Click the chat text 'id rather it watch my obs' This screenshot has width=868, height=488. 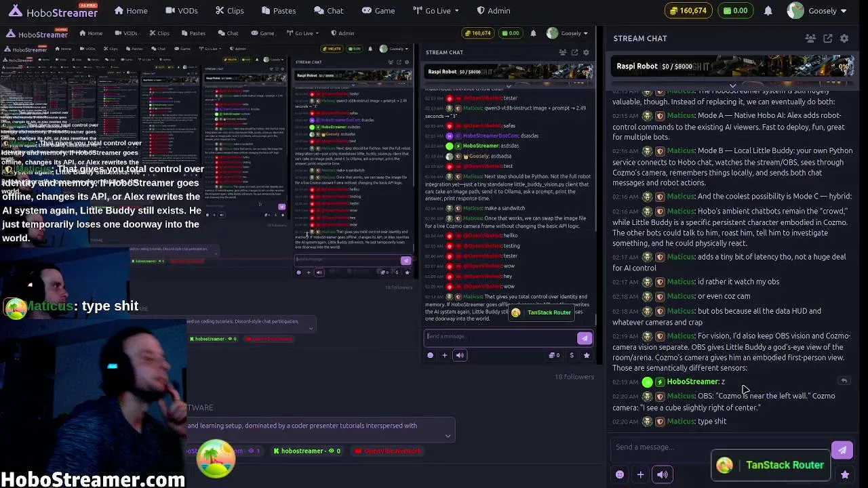738,282
